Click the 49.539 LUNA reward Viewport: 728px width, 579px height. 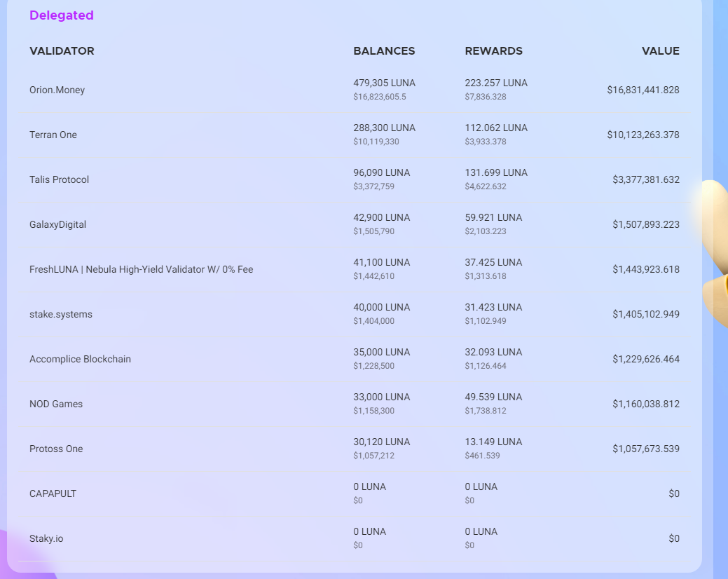point(493,397)
